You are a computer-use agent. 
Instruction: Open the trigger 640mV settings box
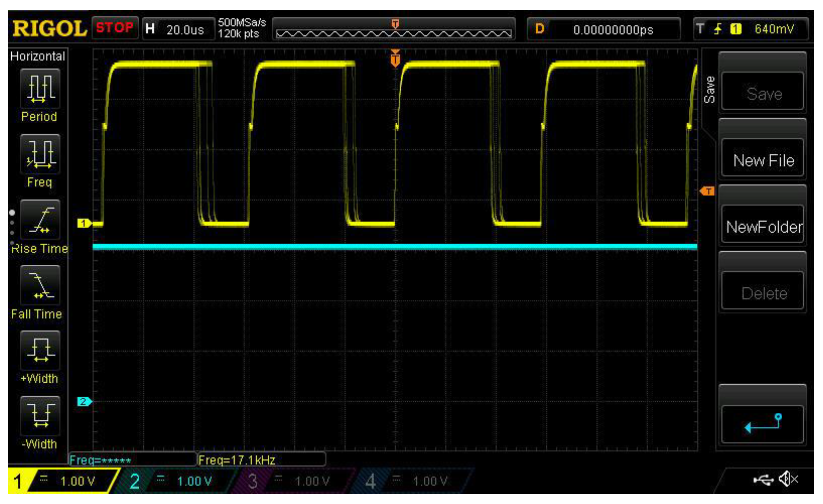click(x=752, y=29)
